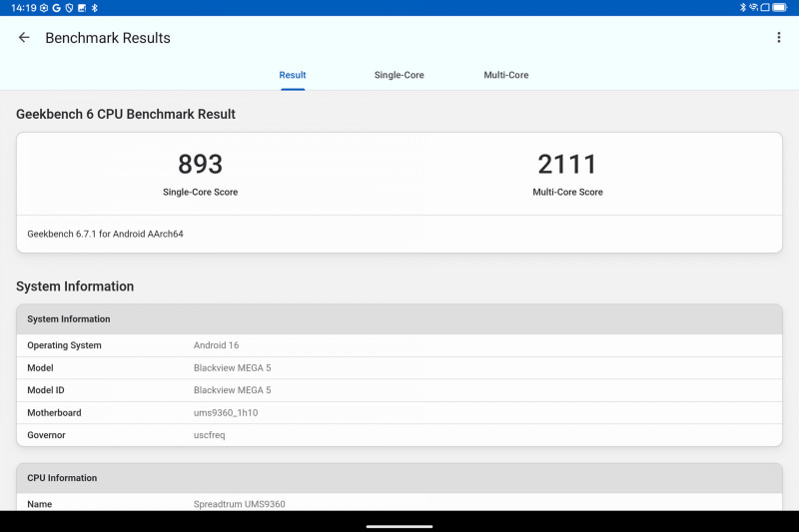
Task: Open the three-dot overflow menu
Action: 779,37
